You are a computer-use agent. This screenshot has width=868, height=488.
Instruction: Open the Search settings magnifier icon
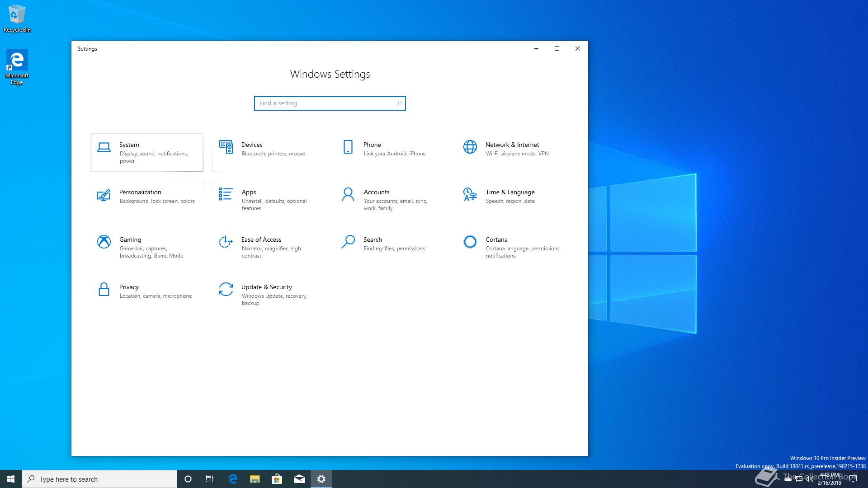(x=348, y=242)
